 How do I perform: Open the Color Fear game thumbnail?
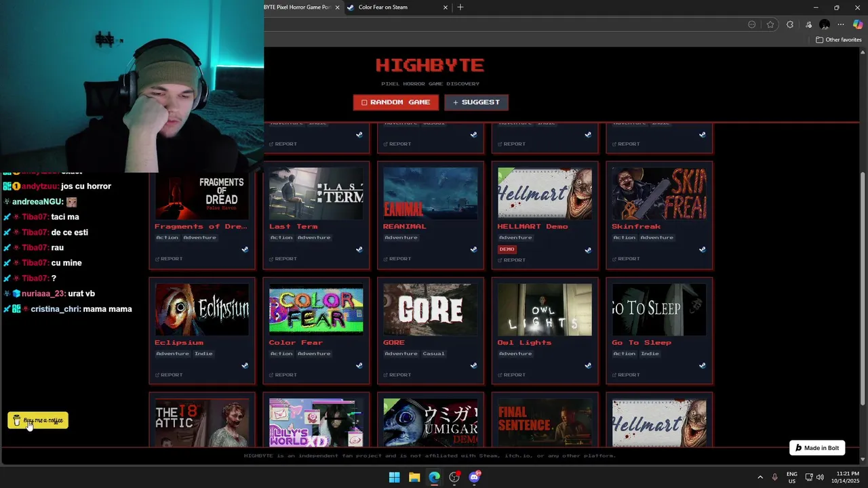(x=316, y=309)
